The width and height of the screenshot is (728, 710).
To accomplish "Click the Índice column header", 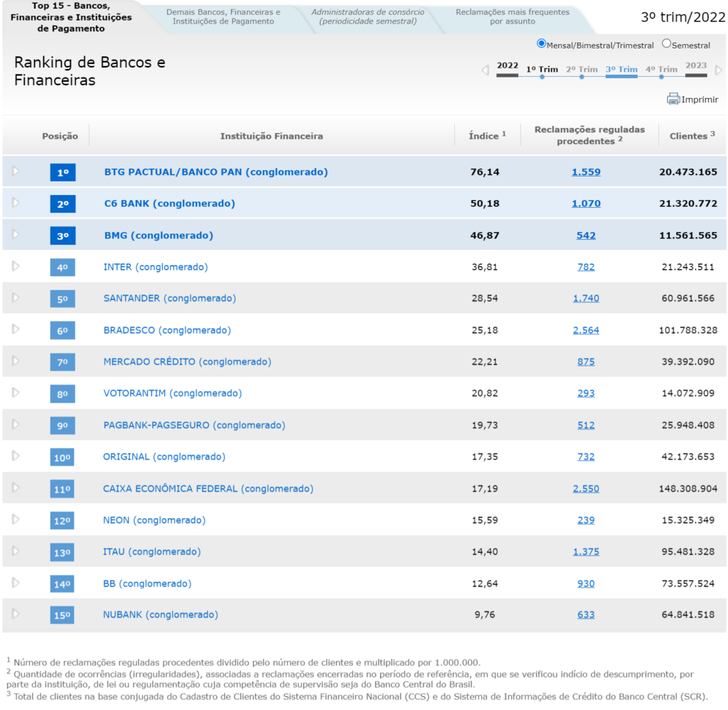I will (x=487, y=136).
